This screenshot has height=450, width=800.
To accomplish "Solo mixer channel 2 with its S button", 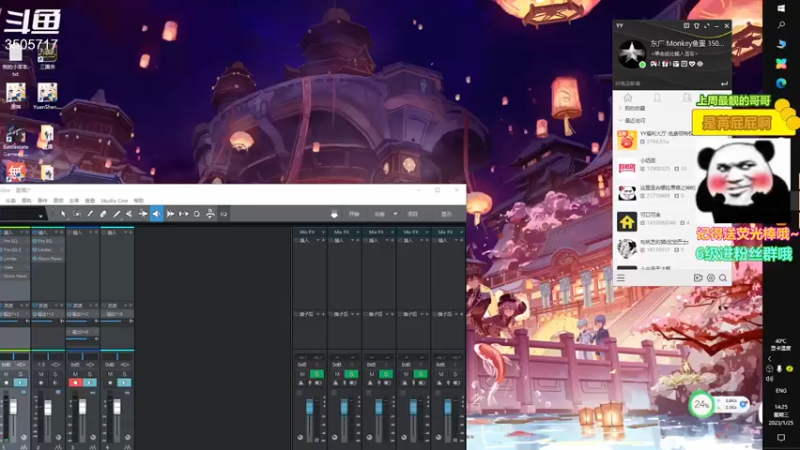I will tap(55, 374).
